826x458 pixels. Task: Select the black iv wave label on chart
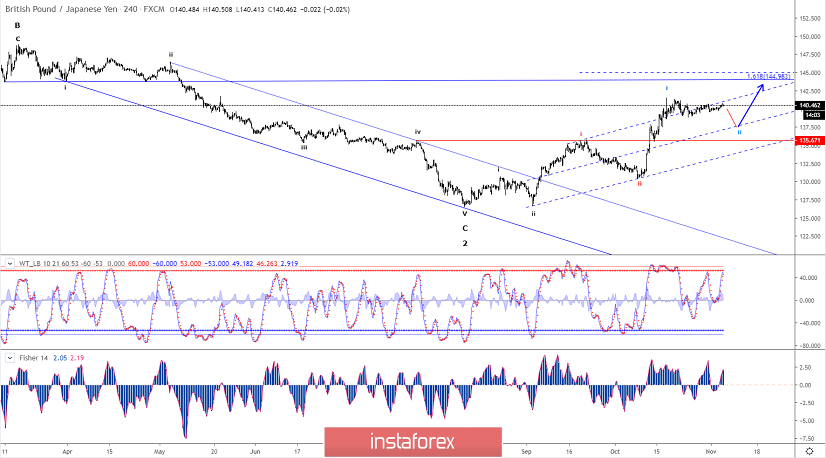coord(417,132)
